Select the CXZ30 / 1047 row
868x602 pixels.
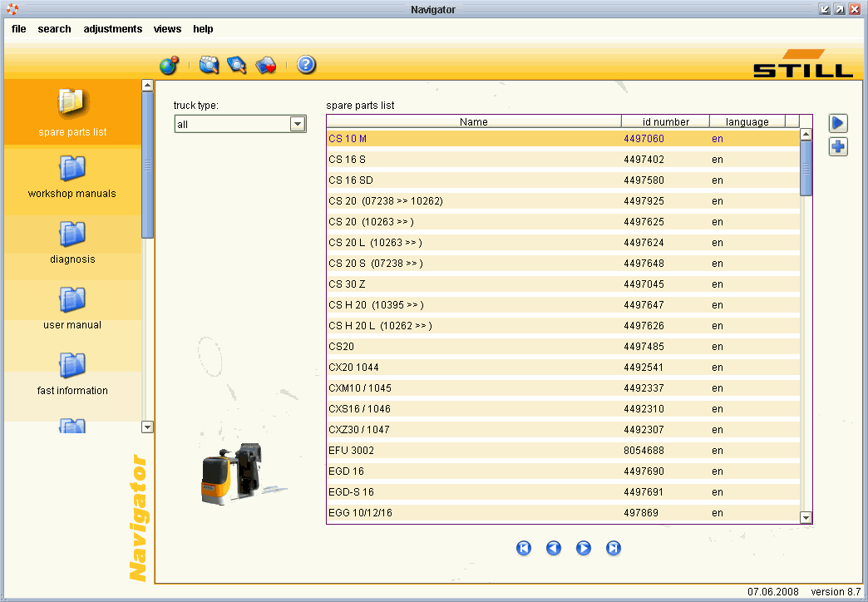(x=563, y=430)
